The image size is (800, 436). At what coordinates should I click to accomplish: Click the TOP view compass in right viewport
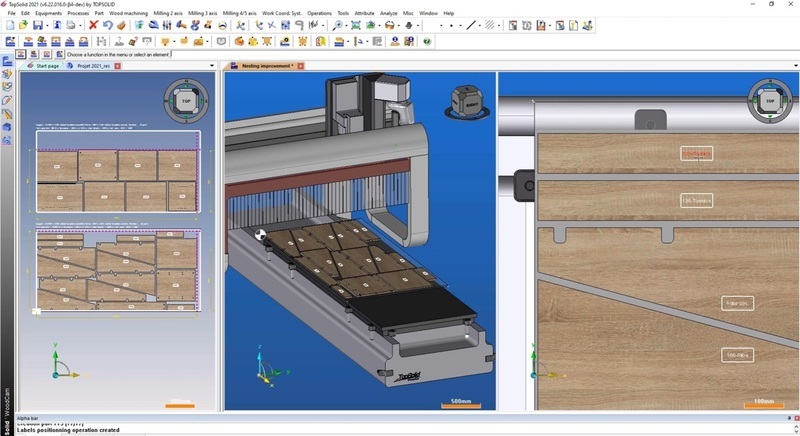[x=771, y=101]
